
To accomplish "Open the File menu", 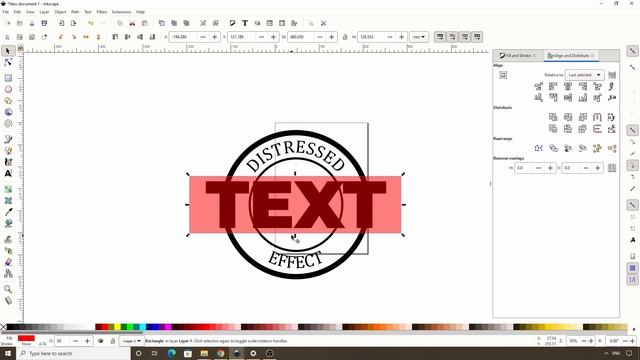I will 6,12.
